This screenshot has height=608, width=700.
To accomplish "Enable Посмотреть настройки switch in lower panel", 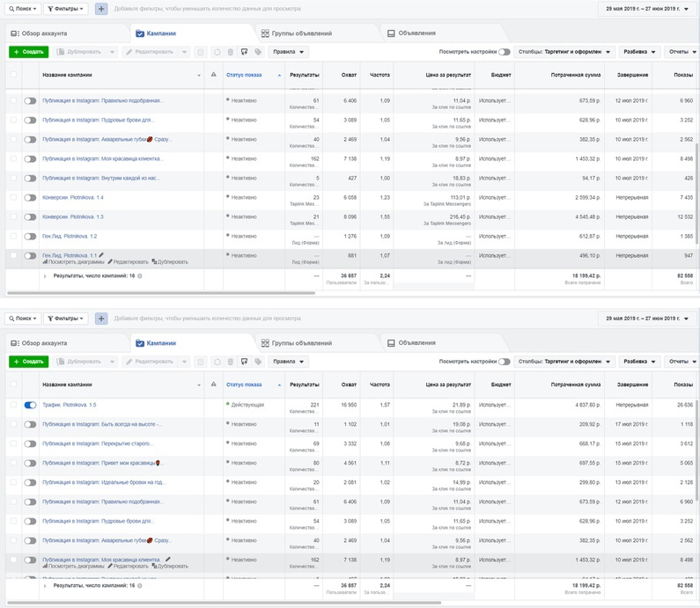I will tap(505, 362).
